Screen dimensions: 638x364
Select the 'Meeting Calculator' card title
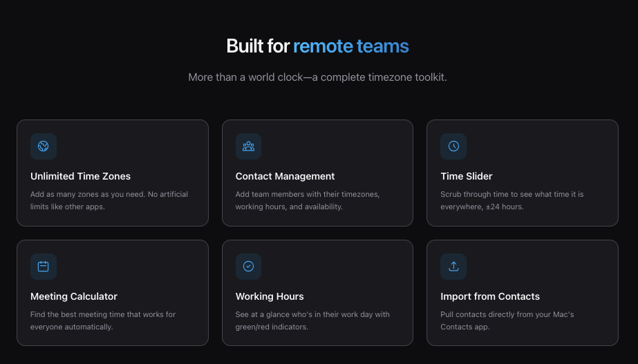(74, 296)
